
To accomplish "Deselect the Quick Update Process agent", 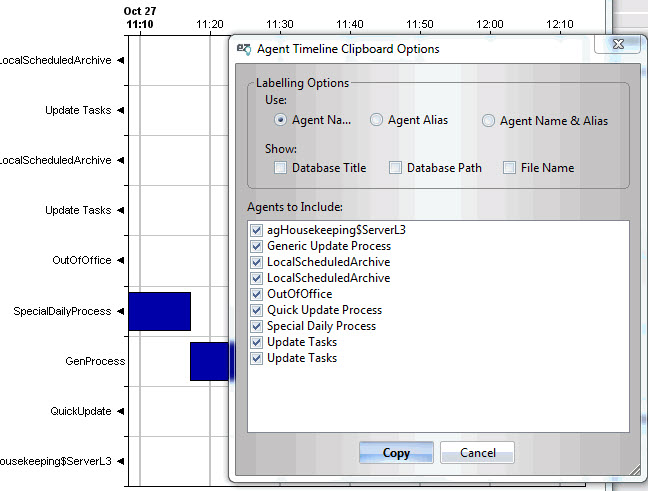I will [x=257, y=310].
